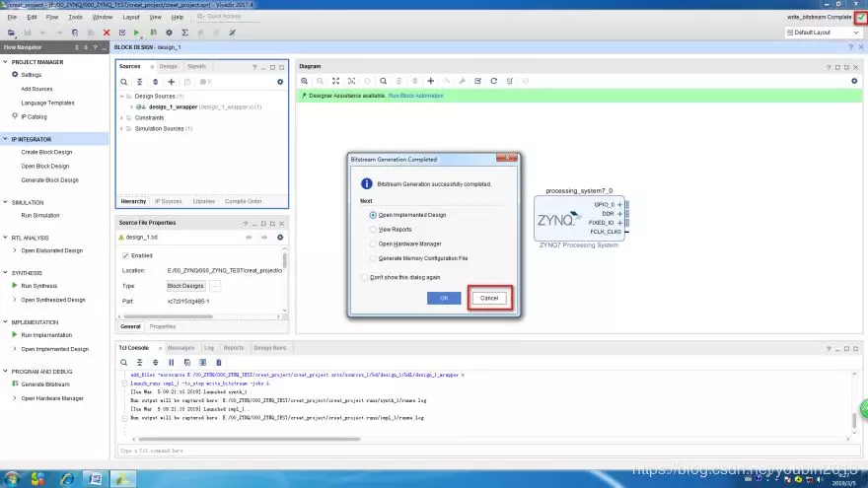The height and width of the screenshot is (488, 868).
Task: Zoom fit the Diagram view
Action: (336, 81)
